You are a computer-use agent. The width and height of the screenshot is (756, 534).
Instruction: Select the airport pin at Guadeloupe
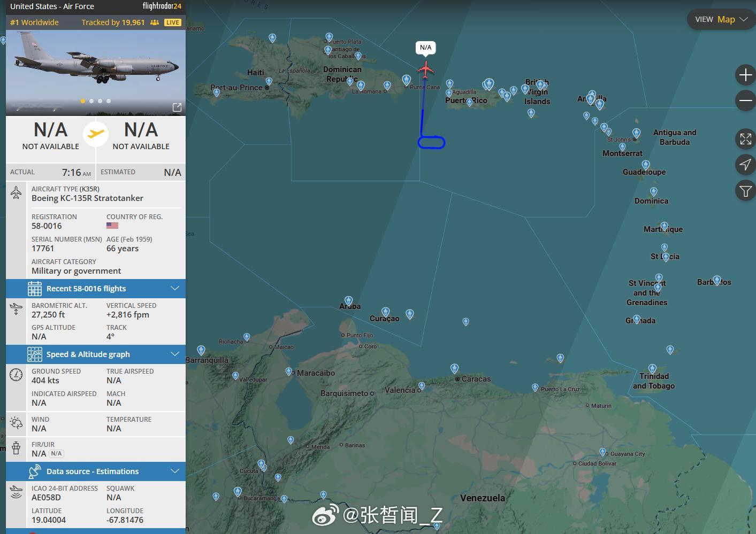click(x=646, y=165)
